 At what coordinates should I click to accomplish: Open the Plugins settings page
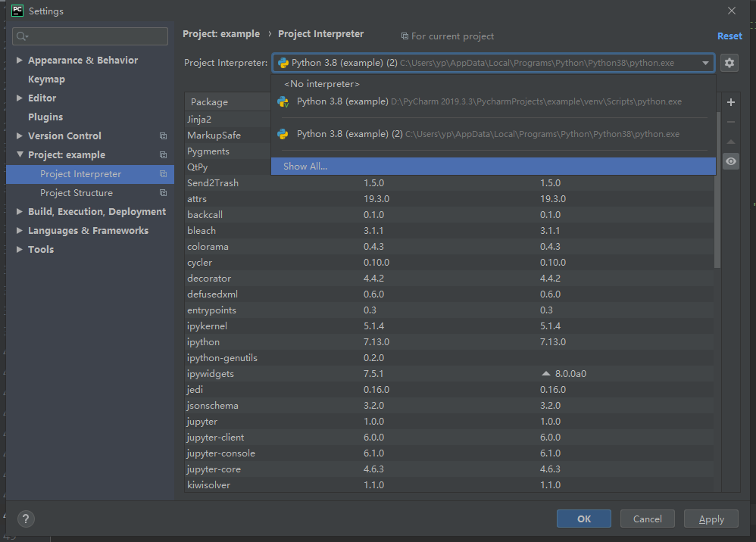pyautogui.click(x=45, y=117)
